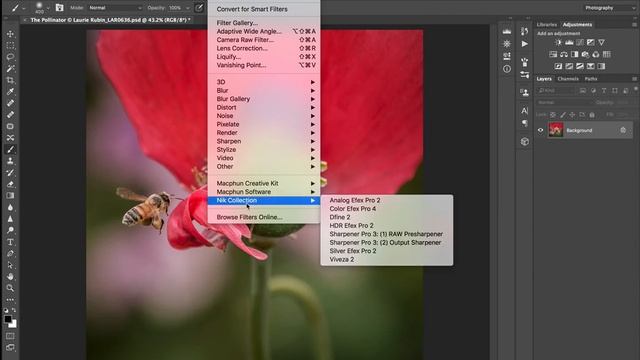640x360 pixels.
Task: Select the Type tool
Action: (x=10, y=242)
